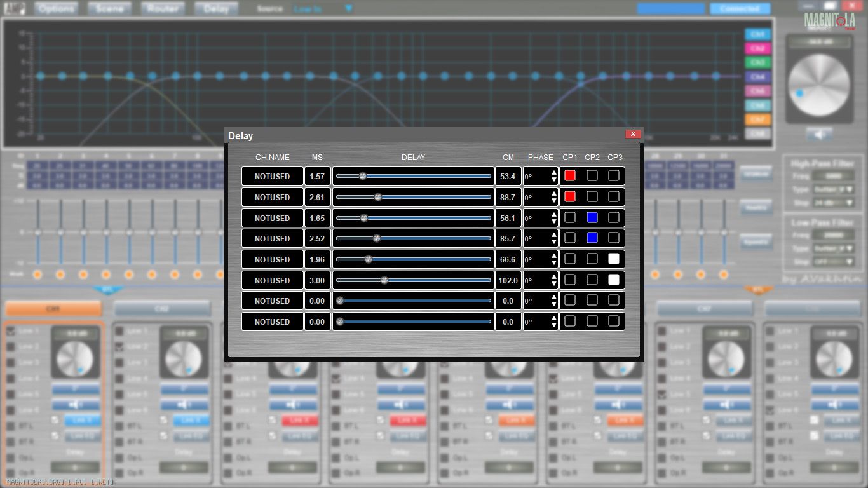
Task: Check GP1 in the 1.96 ms row
Action: (570, 259)
